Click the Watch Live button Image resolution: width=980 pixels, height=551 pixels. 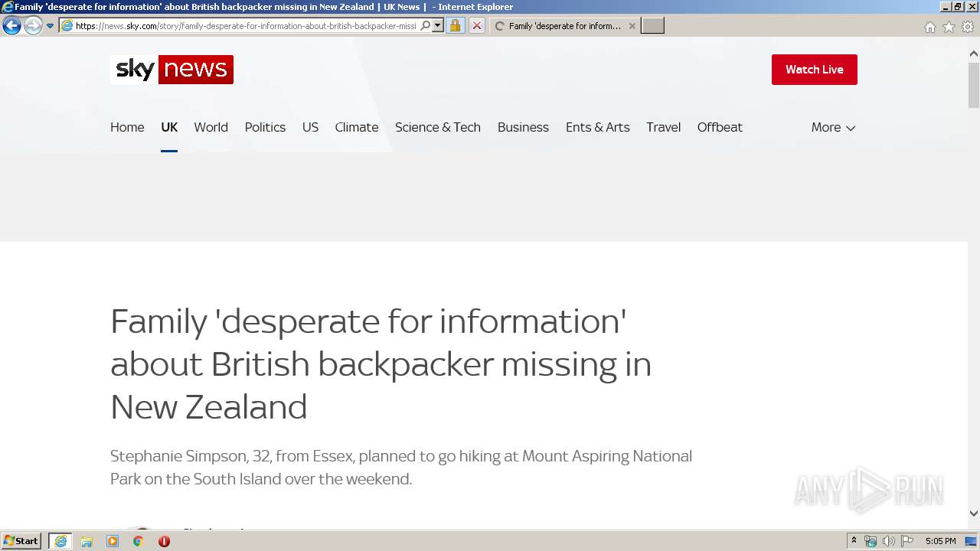814,70
